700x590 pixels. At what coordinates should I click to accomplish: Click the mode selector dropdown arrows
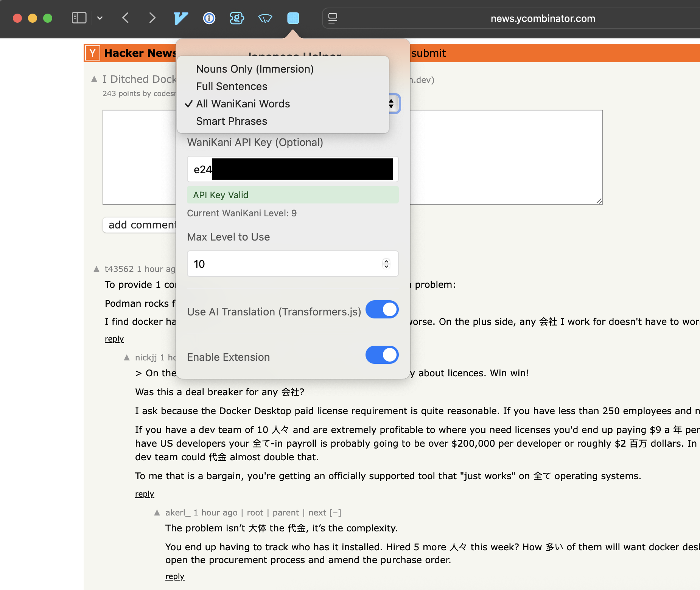[392, 104]
